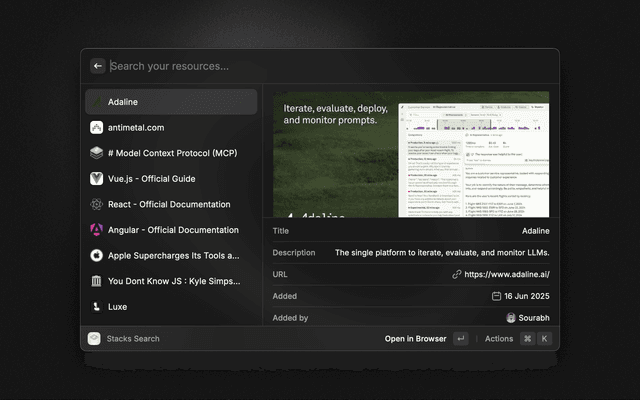Click the Model Context Protocol stack icon
The height and width of the screenshot is (400, 640).
click(97, 153)
